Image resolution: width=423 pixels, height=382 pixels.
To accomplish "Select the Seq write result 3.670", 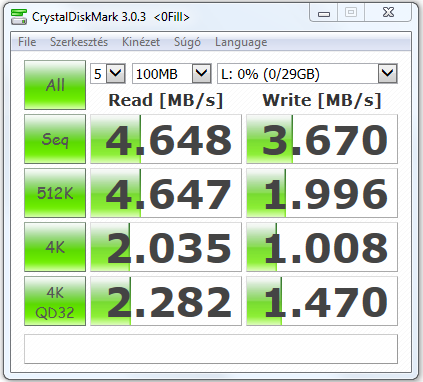I will tap(322, 139).
